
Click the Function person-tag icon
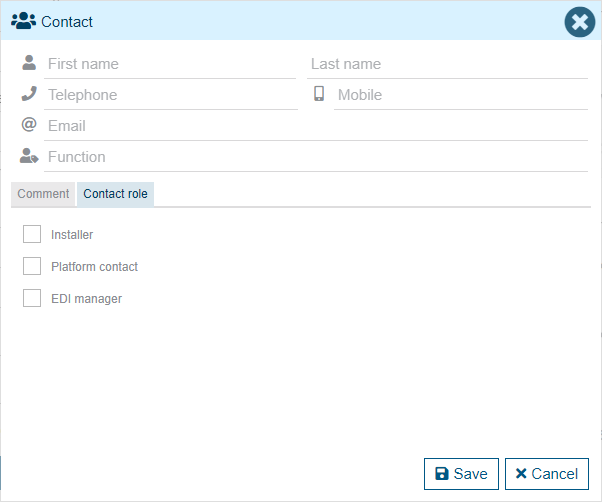click(29, 156)
